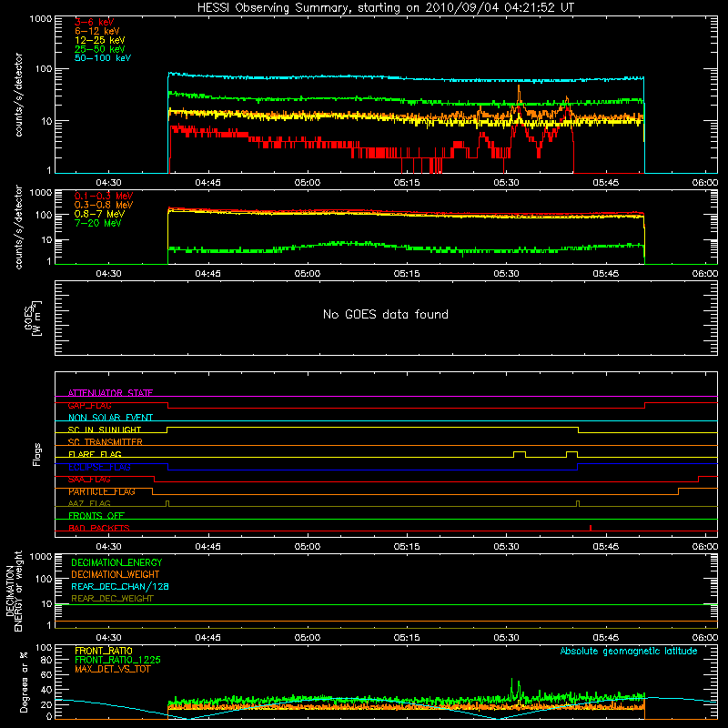728x728 pixels.
Task: Click the MAX_DET_VS_TOT legend label
Action: (113, 669)
